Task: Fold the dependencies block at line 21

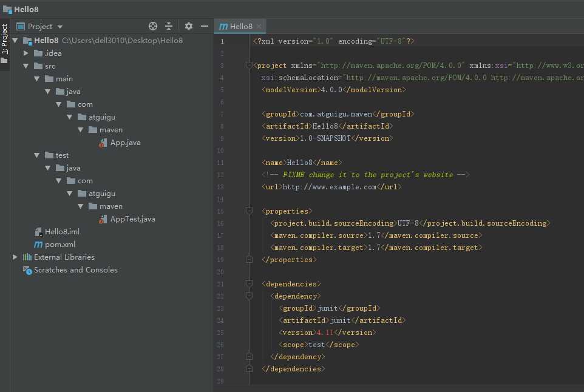Action: [x=249, y=283]
